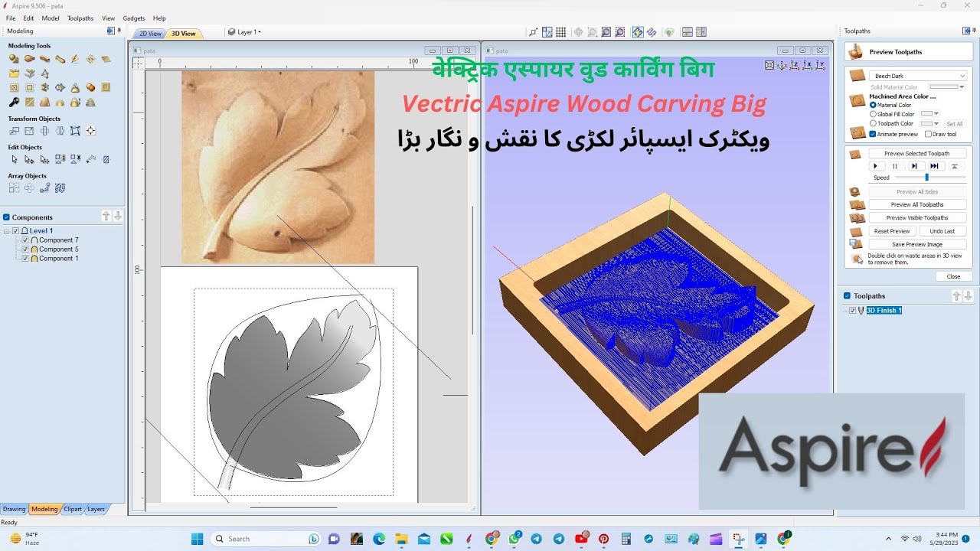
Task: Click Save Preview Image button
Action: click(917, 244)
